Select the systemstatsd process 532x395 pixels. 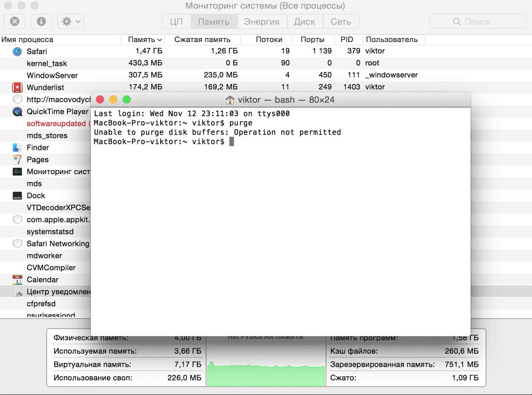50,232
